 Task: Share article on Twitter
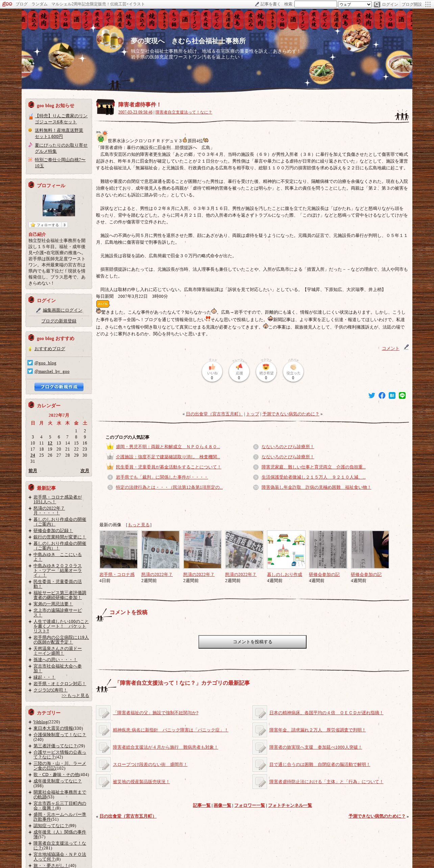372,395
